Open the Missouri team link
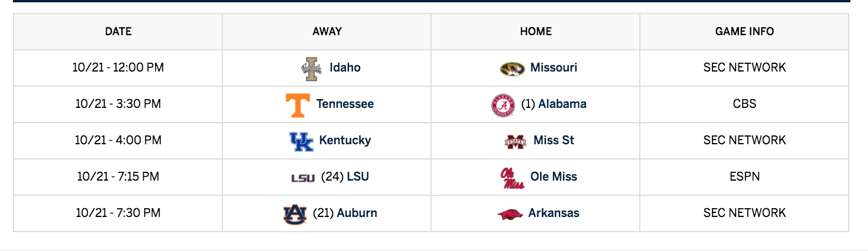Screen dimensions: 868x251 click(x=554, y=67)
